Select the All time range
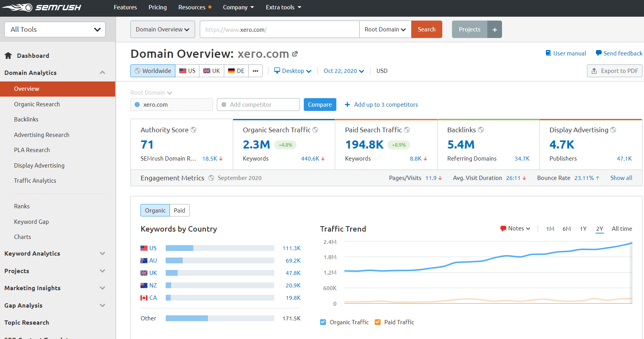Image resolution: width=644 pixels, height=339 pixels. click(622, 229)
